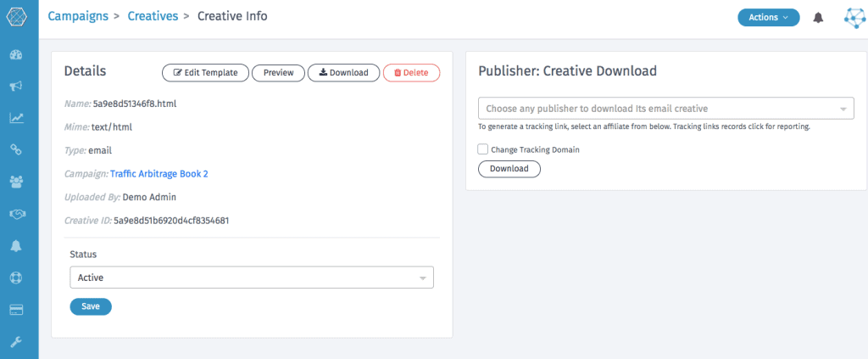Enable the Change Tracking Domain checkbox
The image size is (868, 359).
pos(483,149)
